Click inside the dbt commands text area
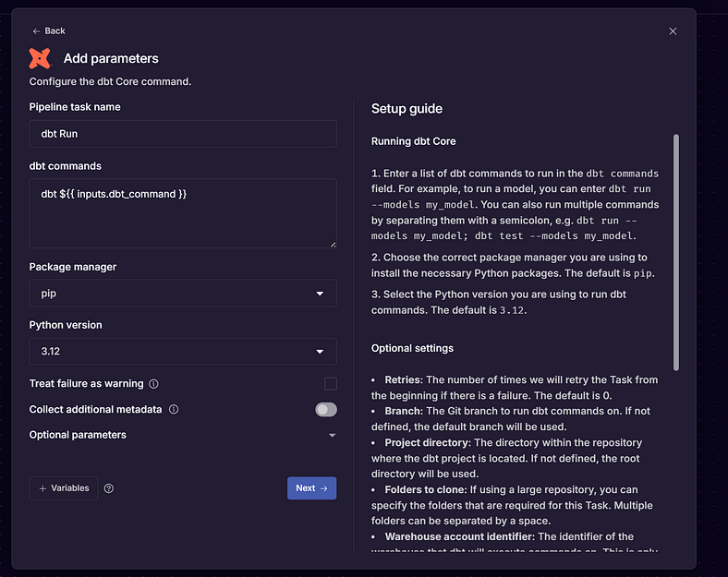Image resolution: width=728 pixels, height=577 pixels. click(x=183, y=213)
